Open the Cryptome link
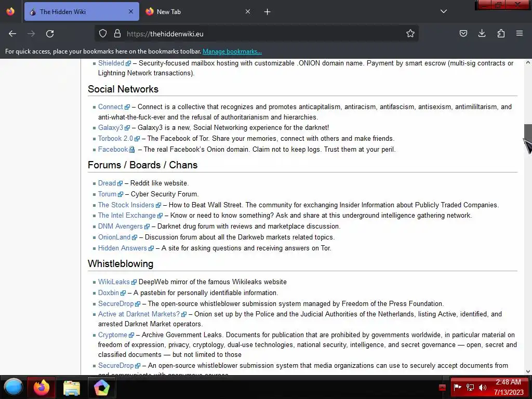Screen dimensions: 532x399 pos(113,335)
